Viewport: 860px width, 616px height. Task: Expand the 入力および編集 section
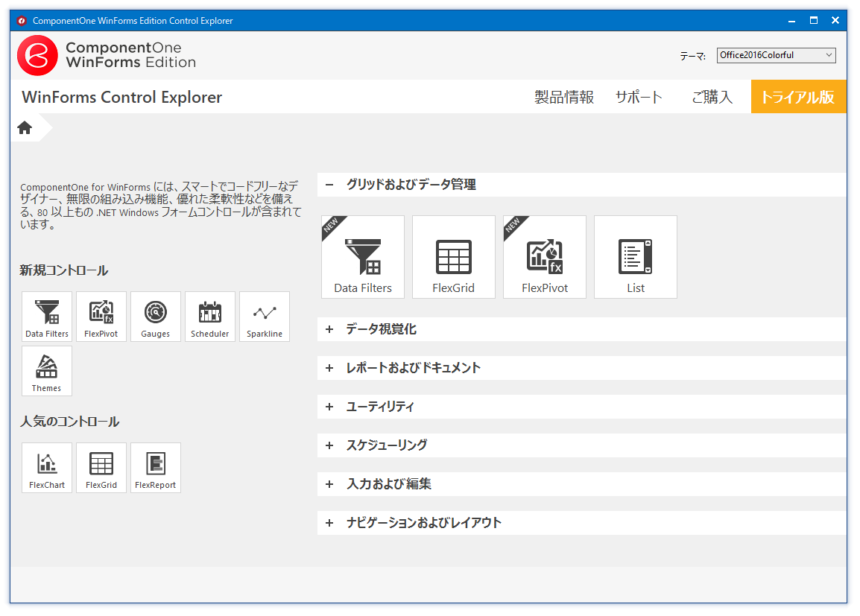582,484
